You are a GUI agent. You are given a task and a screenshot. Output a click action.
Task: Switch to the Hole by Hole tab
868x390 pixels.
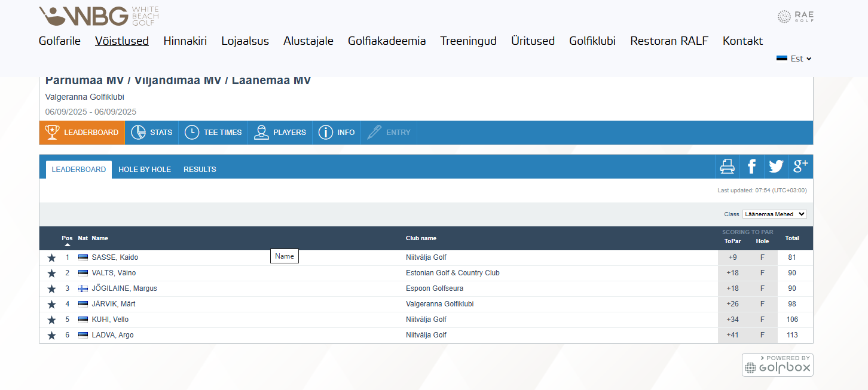click(145, 170)
